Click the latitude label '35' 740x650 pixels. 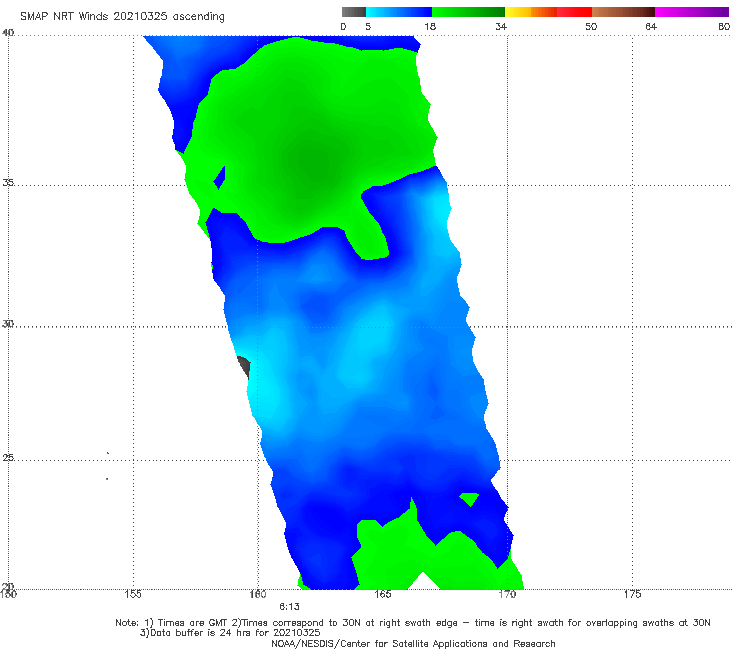tap(8, 182)
